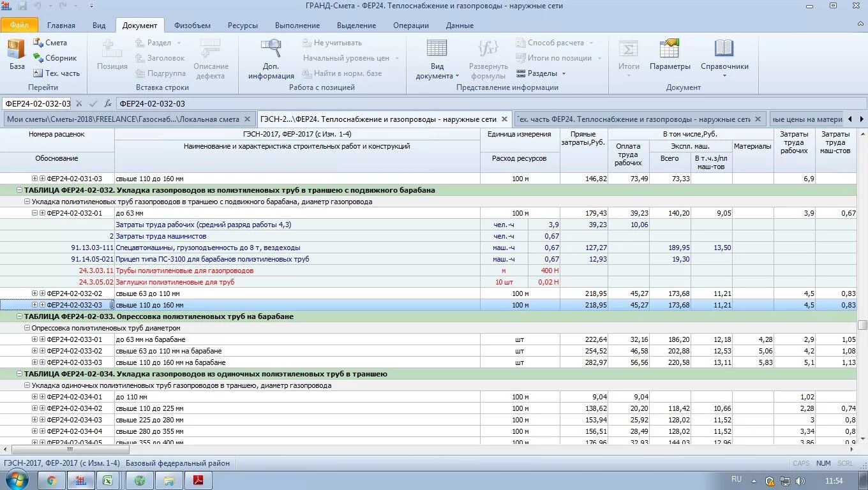Open the Справочники book icon

tap(724, 48)
